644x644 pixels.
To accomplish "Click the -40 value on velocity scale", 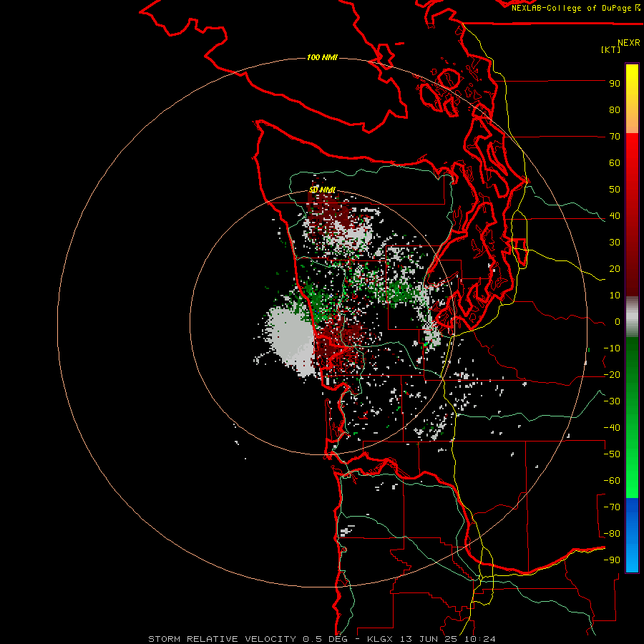I will [x=612, y=428].
